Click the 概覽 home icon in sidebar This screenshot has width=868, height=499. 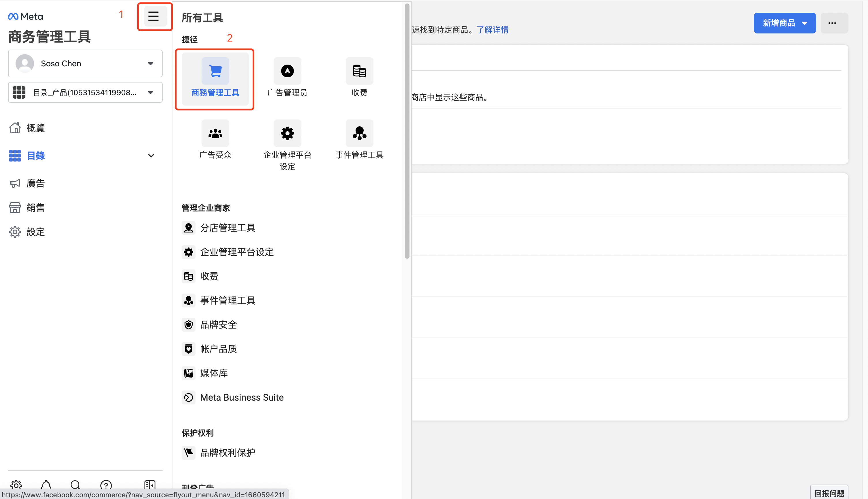(15, 127)
